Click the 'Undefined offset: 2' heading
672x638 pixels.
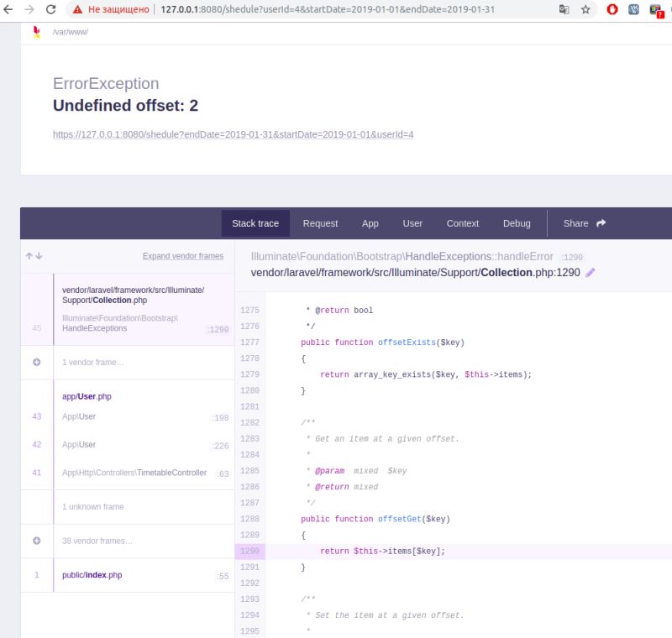tap(125, 106)
